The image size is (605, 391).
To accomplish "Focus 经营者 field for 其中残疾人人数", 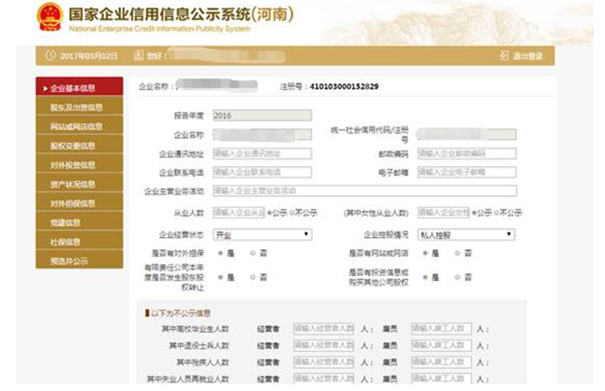I will [324, 362].
